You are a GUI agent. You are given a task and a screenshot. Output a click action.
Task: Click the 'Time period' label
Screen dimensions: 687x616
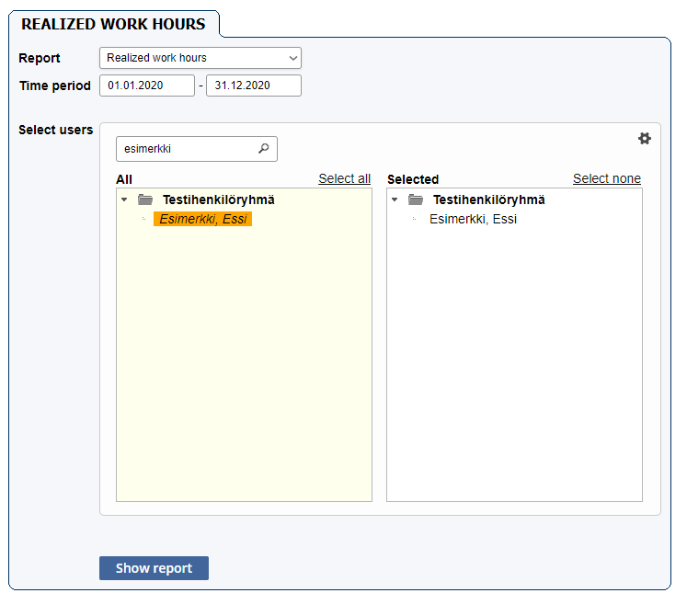point(54,86)
